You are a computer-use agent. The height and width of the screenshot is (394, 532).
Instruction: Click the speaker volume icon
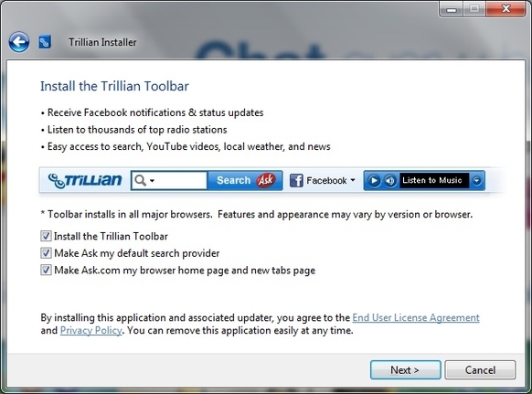pyautogui.click(x=390, y=180)
